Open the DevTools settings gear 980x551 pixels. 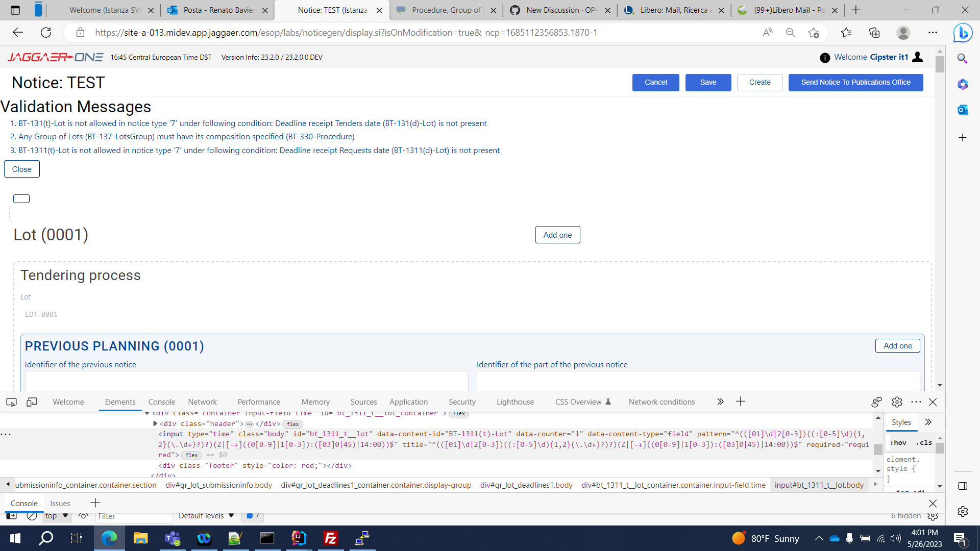click(x=896, y=402)
